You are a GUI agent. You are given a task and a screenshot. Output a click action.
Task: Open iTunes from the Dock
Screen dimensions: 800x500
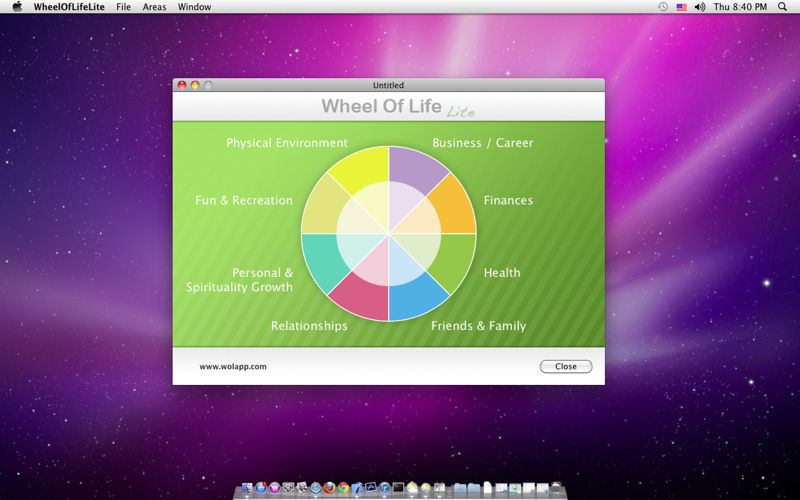pyautogui.click(x=384, y=487)
